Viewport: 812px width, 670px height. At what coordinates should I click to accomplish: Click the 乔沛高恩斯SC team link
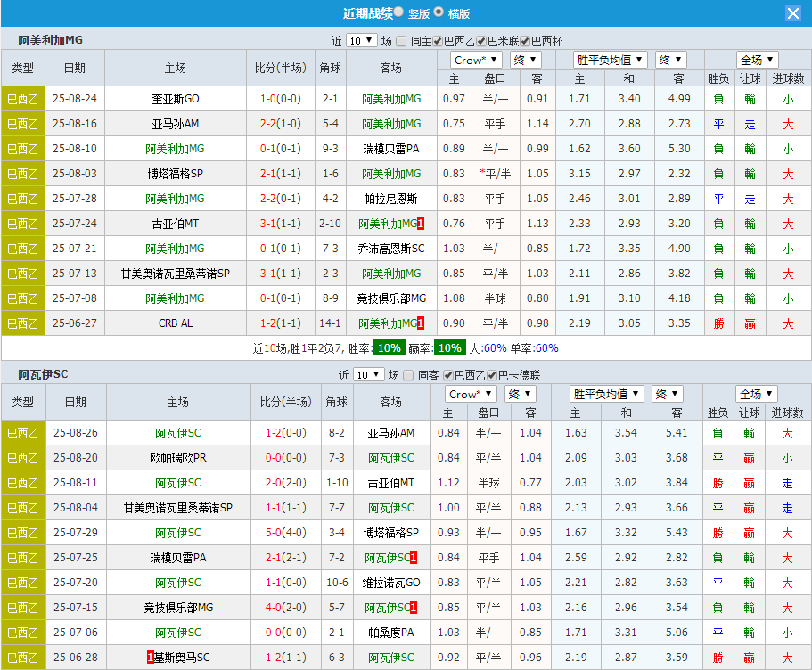pyautogui.click(x=393, y=249)
